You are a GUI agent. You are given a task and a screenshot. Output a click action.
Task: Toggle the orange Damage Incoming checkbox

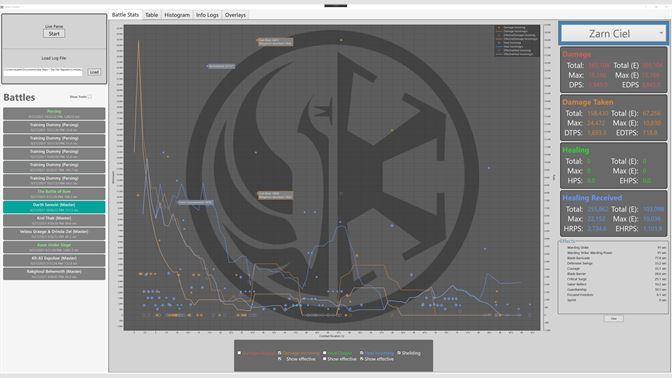[279, 353]
